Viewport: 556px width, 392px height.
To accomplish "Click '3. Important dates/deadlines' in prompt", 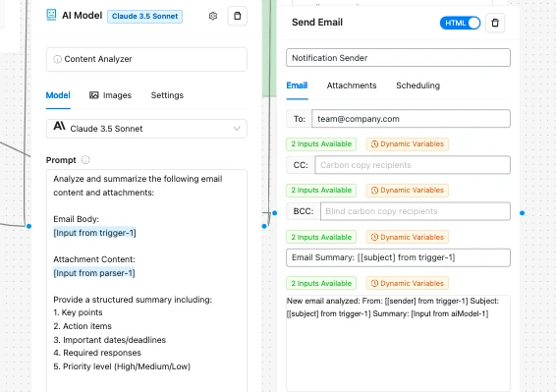I will click(x=110, y=340).
